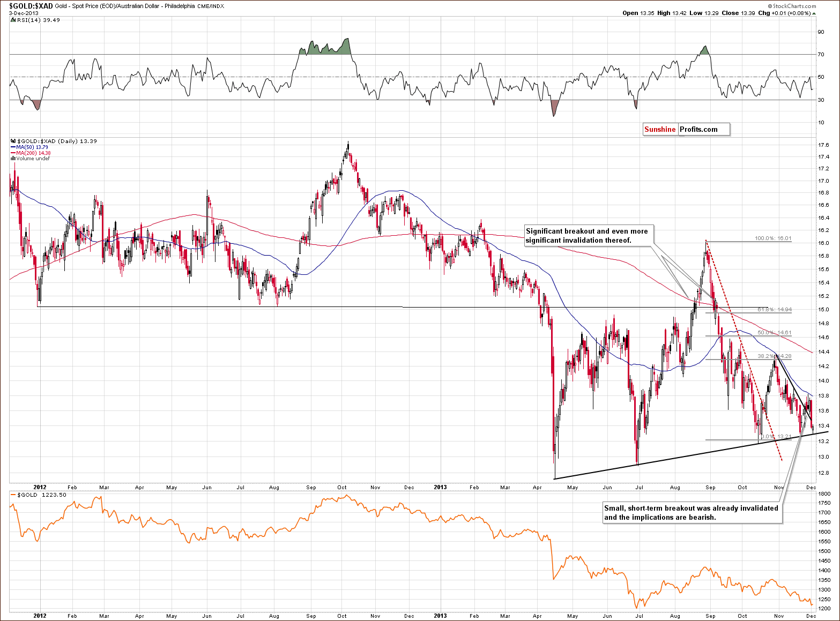The image size is (840, 621).
Task: Click the $GOLD 1223.50 panel label
Action: pos(38,495)
